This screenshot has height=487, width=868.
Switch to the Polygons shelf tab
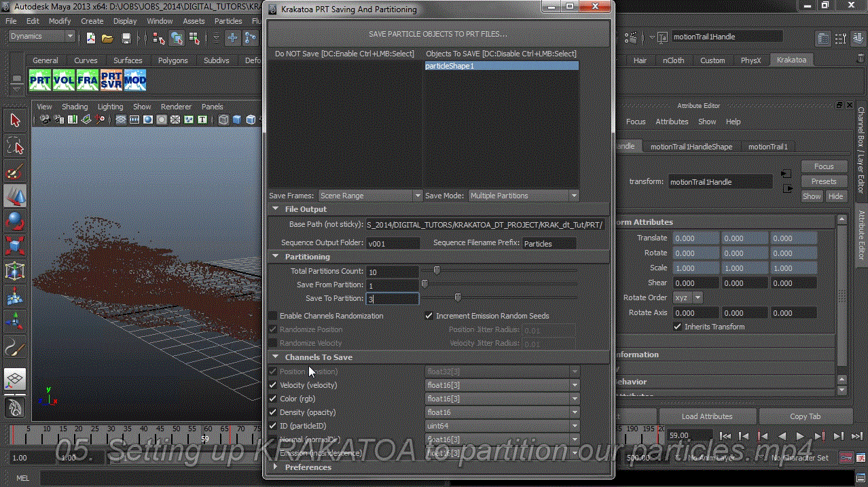click(x=173, y=60)
